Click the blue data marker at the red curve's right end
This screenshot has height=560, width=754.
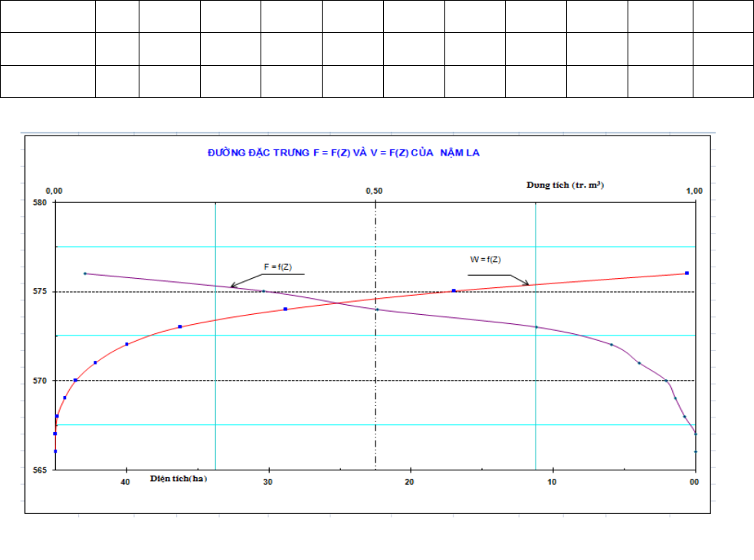687,273
